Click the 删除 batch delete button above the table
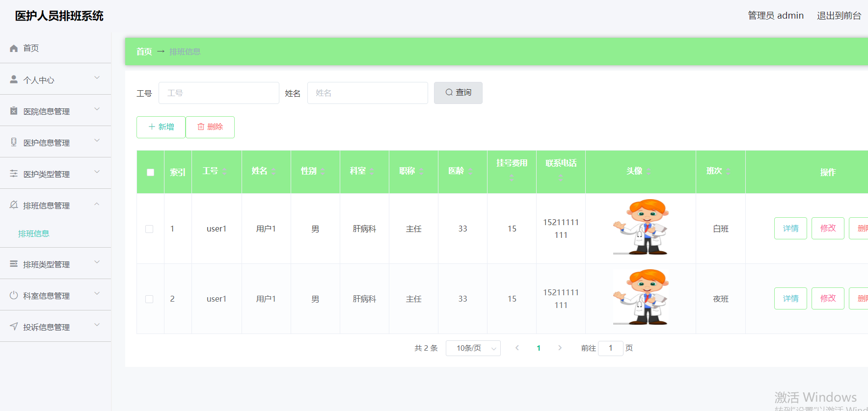Screen dimensions: 868x411 210,127
